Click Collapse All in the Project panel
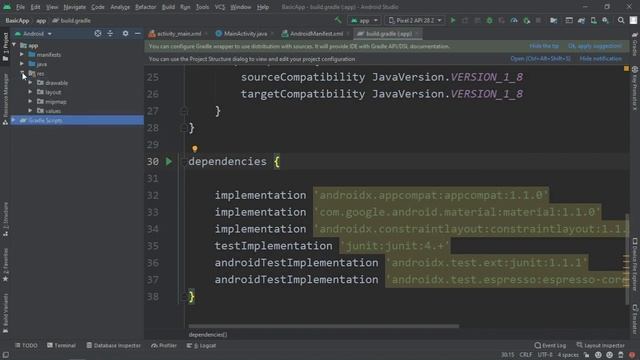 [x=110, y=33]
